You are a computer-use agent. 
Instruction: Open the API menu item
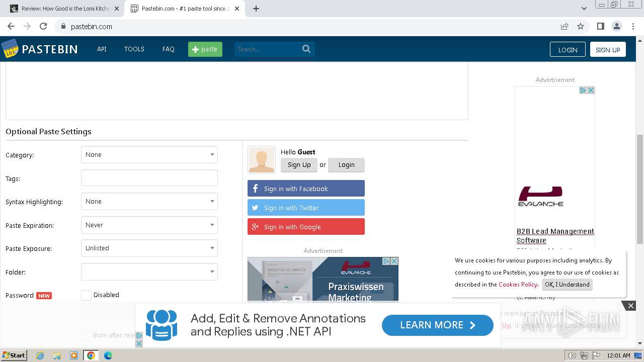pos(102,49)
